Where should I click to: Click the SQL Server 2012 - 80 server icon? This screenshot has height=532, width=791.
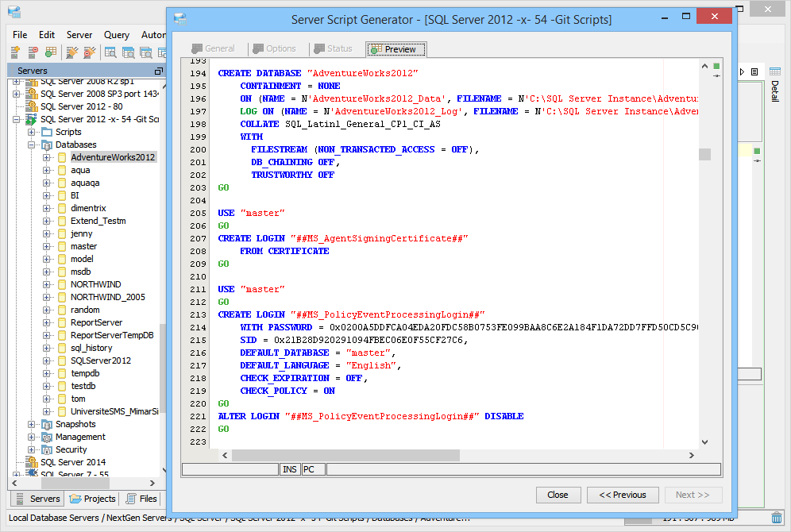click(x=32, y=106)
